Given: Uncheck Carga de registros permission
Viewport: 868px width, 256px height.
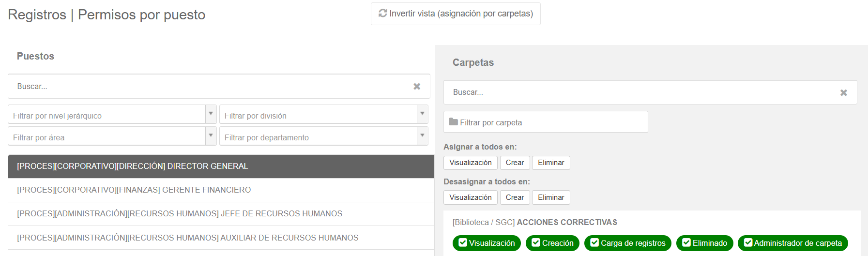Looking at the screenshot, I should 594,242.
